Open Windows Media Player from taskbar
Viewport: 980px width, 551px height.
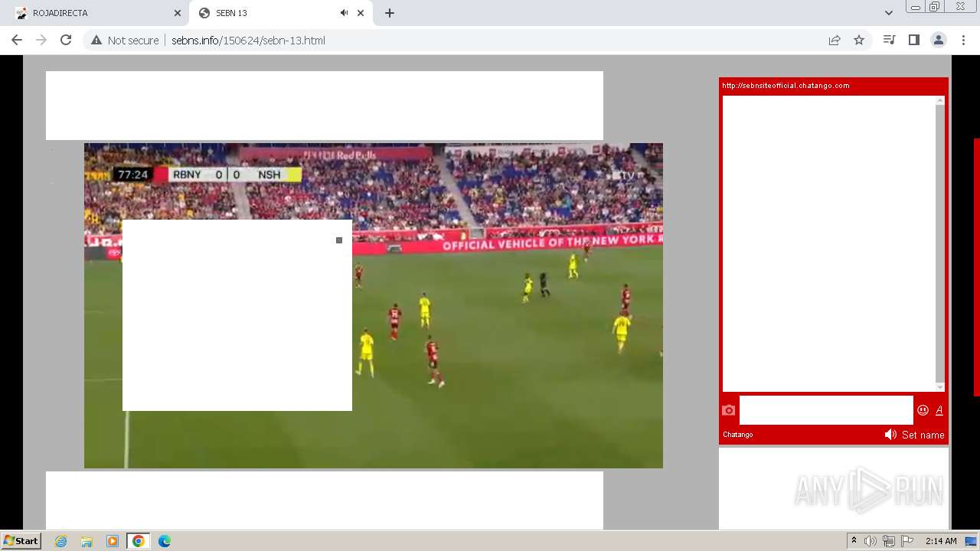tap(113, 541)
